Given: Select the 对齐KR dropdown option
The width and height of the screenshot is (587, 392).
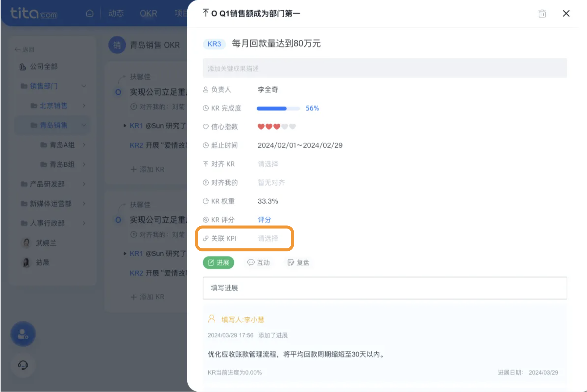Looking at the screenshot, I should (x=267, y=163).
